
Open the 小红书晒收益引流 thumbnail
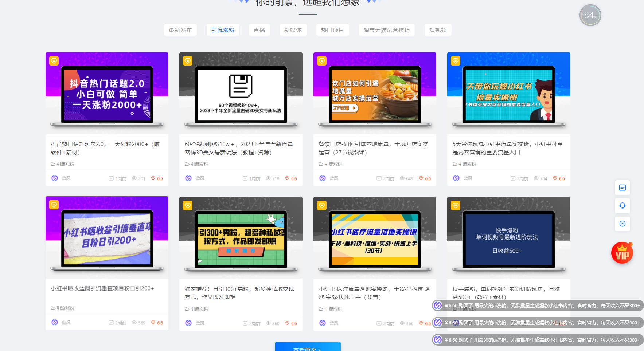(107, 237)
